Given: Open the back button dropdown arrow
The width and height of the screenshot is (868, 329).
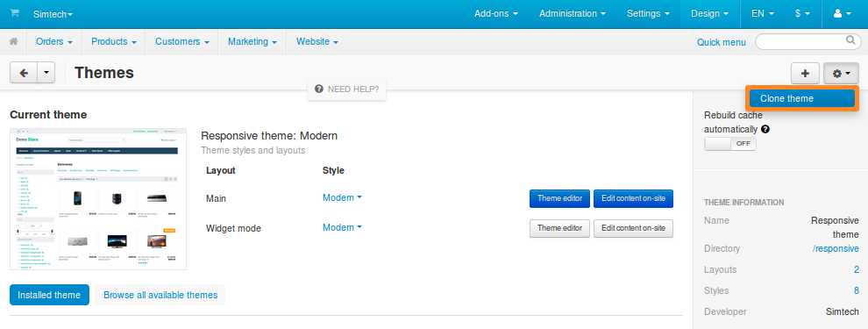Looking at the screenshot, I should [46, 73].
